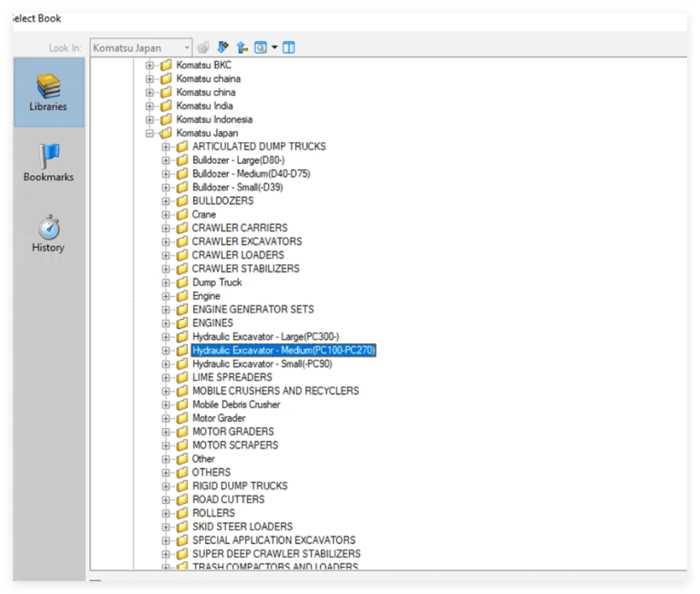Click the expand-all blue down arrow icon

pos(222,47)
